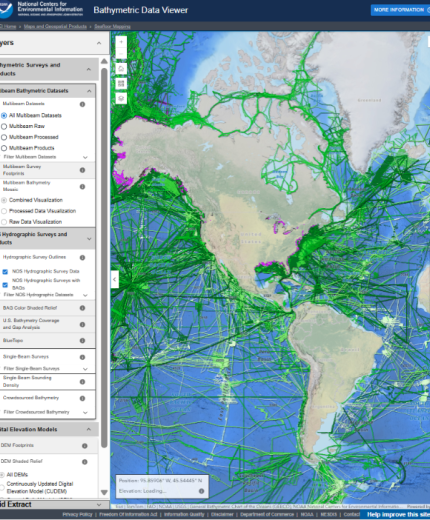430x520 pixels.
Task: Toggle U.S. Bathymetry Coverage and Gap Analysis row
Action: click(x=47, y=324)
